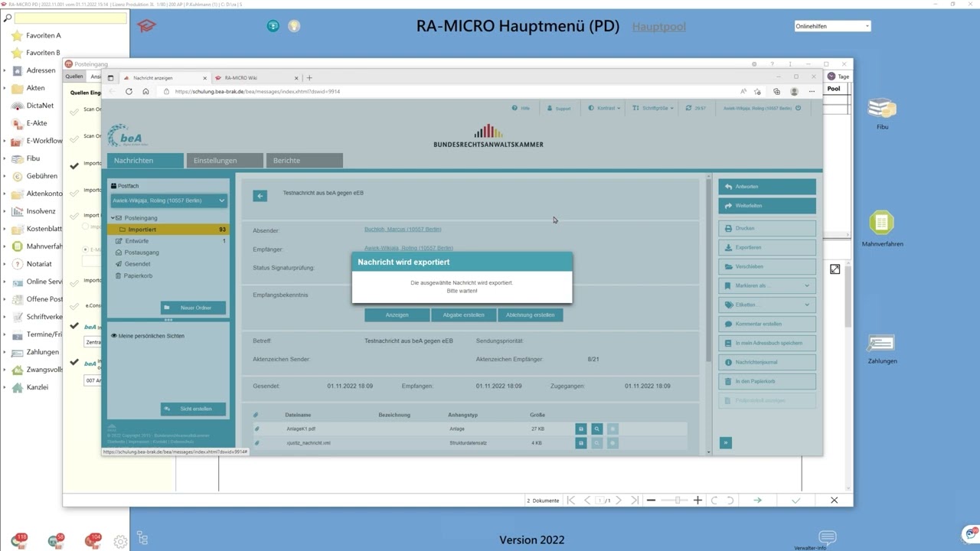The image size is (980, 551).
Task: Collapse the beA right action panel
Action: point(726,442)
